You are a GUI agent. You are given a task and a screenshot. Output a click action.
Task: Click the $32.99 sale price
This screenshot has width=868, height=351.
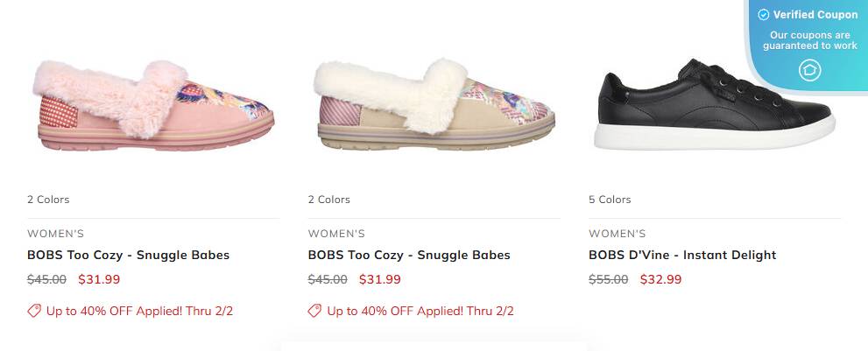(x=660, y=280)
